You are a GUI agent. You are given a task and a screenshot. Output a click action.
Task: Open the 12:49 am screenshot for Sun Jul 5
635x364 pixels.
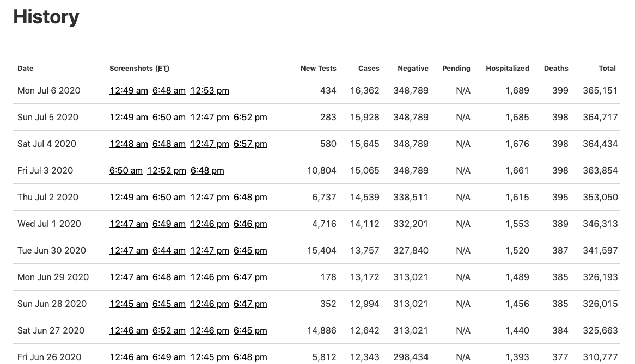[x=129, y=118]
